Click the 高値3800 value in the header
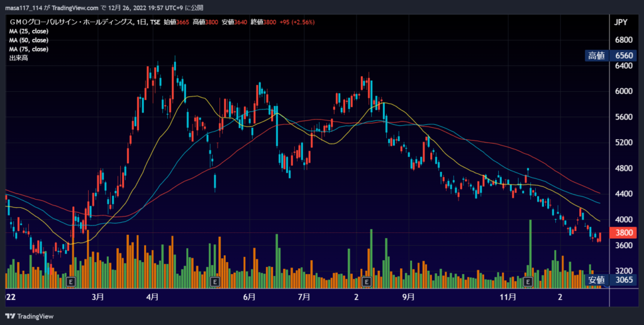 click(205, 22)
